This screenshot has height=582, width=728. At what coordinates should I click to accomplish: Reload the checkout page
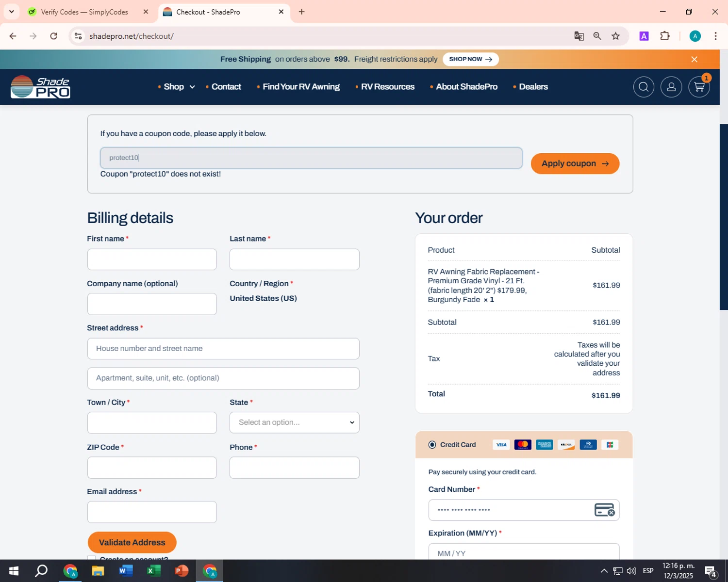(x=54, y=36)
